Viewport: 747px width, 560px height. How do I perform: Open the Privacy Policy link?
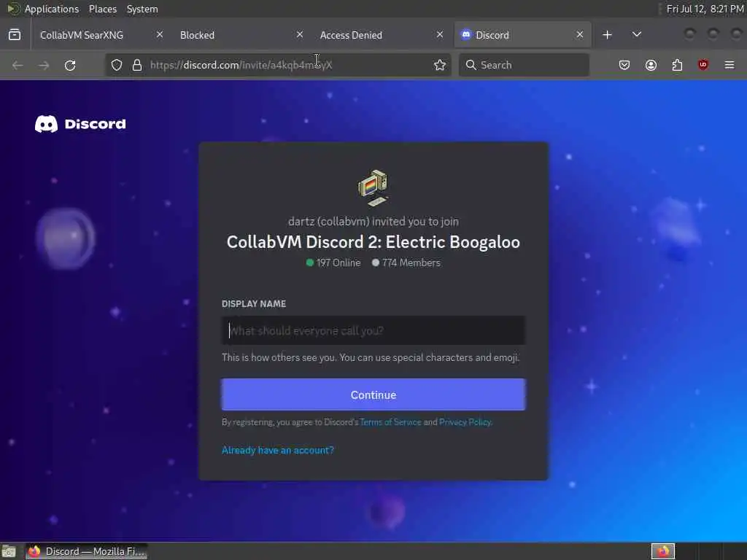465,422
